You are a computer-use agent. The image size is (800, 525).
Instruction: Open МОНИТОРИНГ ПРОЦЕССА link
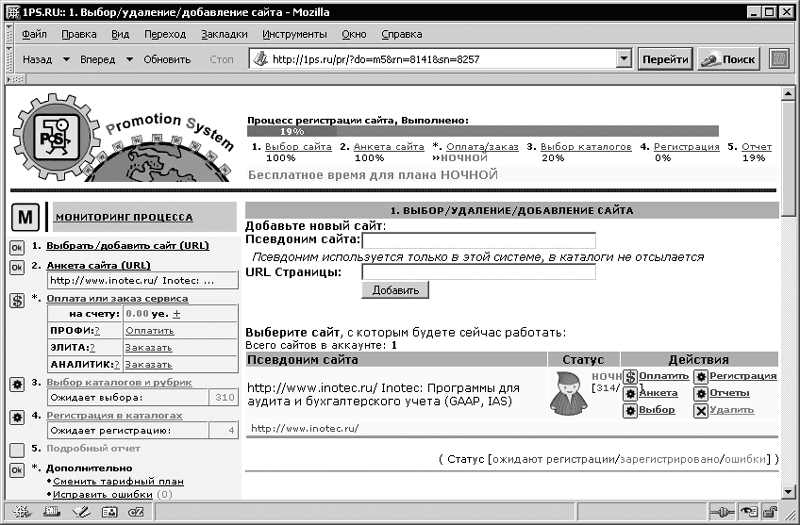[x=124, y=217]
